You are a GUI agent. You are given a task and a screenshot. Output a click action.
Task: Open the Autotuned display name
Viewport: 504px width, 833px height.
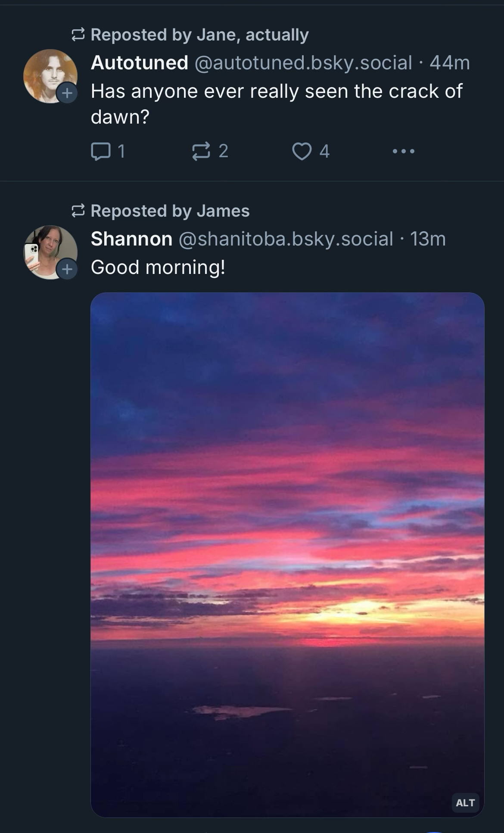[x=140, y=63]
